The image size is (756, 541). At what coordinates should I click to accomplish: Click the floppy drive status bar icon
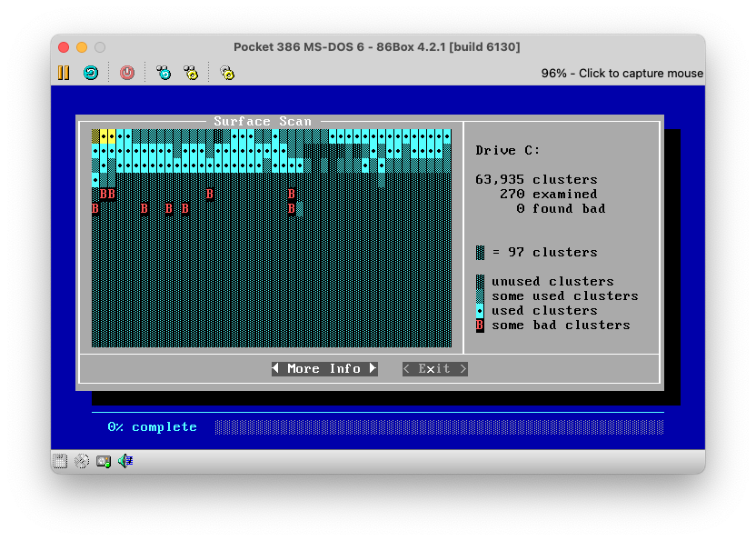pos(60,461)
